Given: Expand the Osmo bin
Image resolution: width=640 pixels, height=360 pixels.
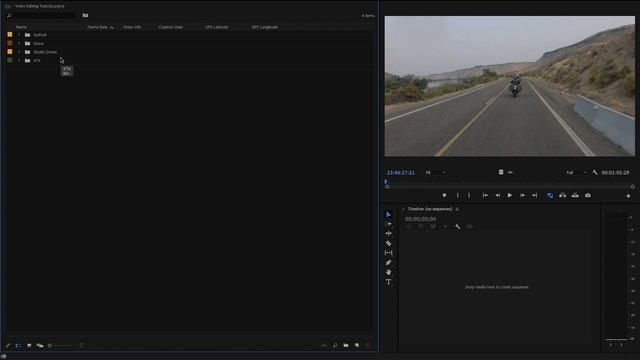Looking at the screenshot, I should (19, 43).
